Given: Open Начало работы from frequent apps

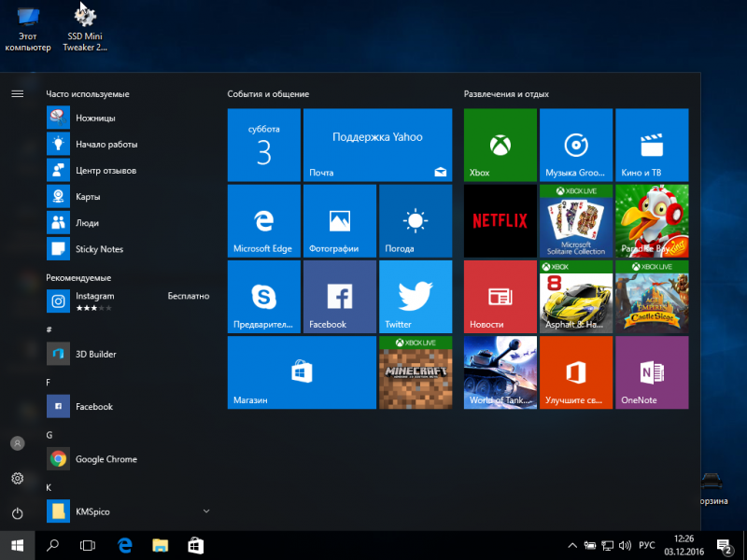Looking at the screenshot, I should click(x=129, y=144).
